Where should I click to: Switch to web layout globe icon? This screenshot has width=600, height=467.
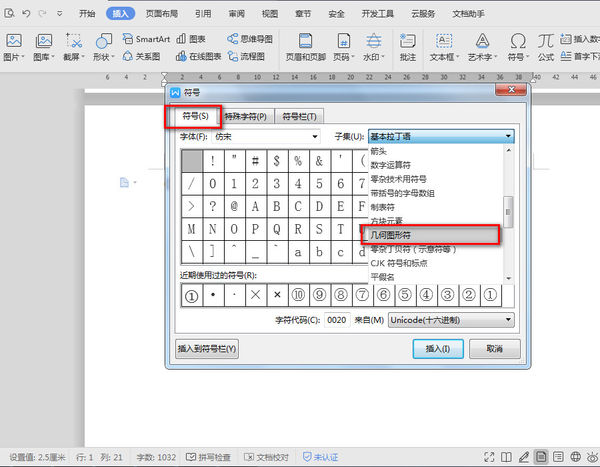pyautogui.click(x=576, y=457)
